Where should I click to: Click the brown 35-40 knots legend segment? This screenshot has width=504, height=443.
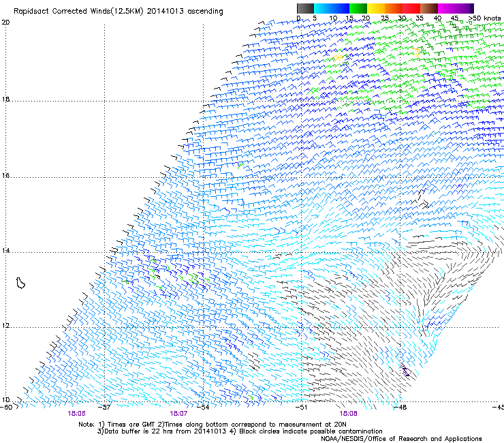tap(429, 8)
